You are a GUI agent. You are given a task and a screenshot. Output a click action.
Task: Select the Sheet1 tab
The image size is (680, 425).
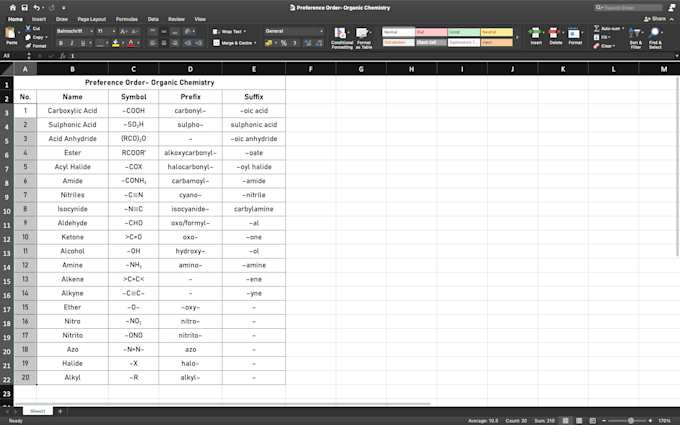click(x=38, y=411)
